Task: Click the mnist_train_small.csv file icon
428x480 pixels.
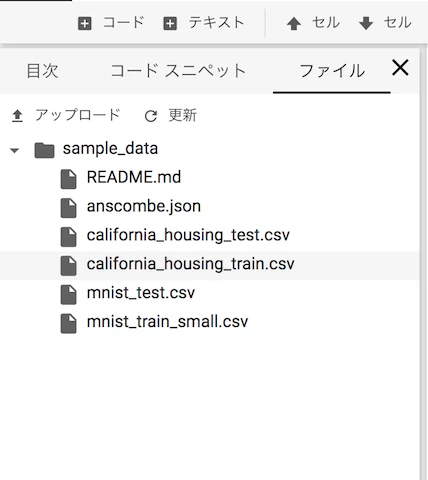Action: point(69,324)
